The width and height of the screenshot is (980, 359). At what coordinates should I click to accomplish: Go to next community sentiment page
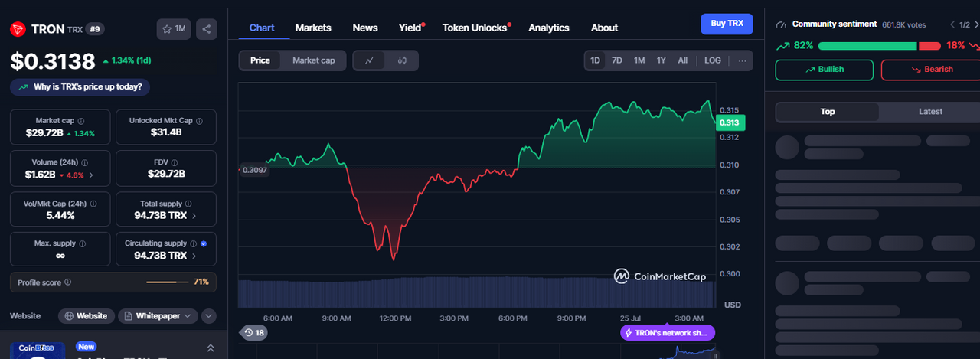point(976,24)
